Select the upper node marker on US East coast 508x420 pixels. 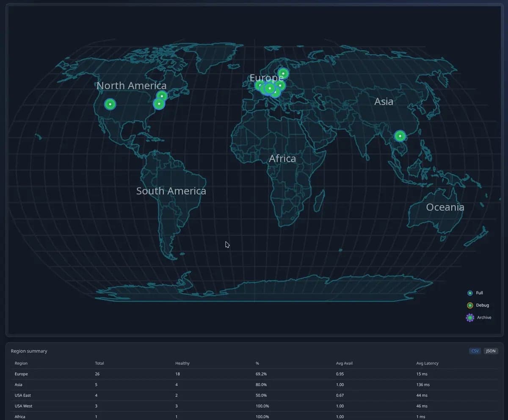pyautogui.click(x=162, y=96)
